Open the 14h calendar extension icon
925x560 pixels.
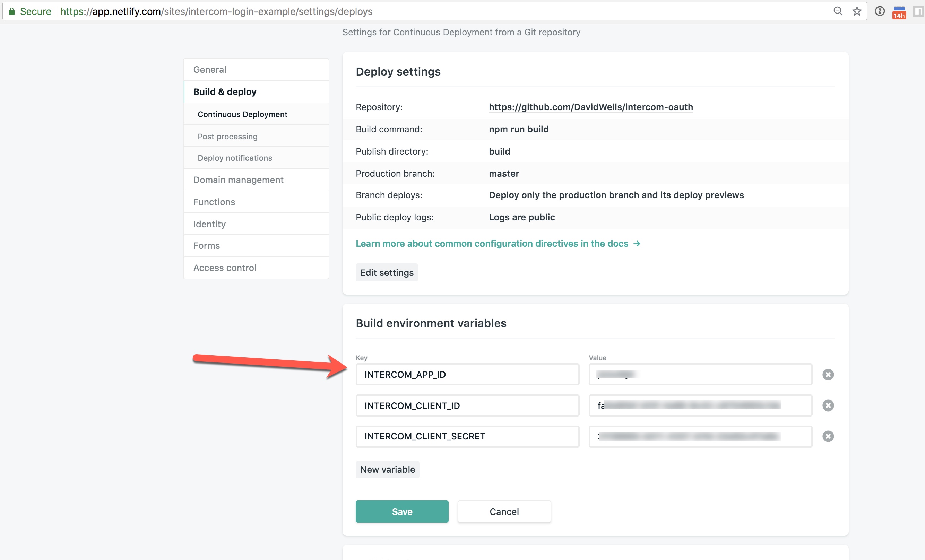[899, 12]
